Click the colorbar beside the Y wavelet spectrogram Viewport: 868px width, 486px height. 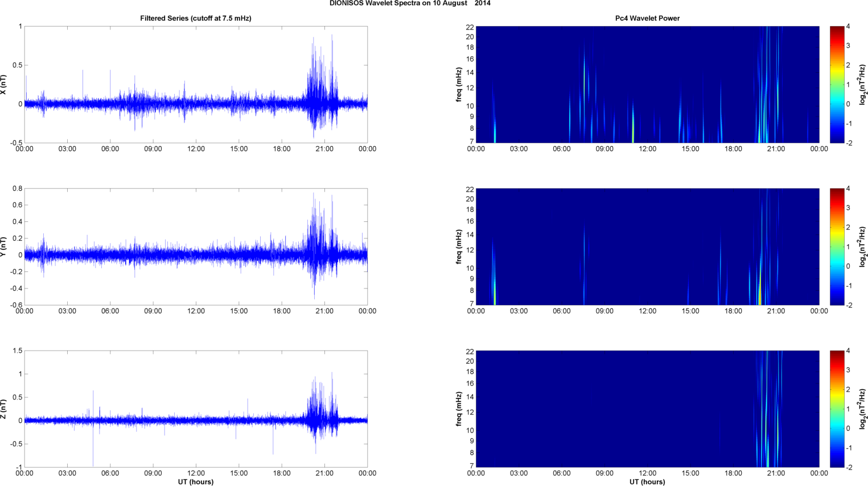coord(837,246)
